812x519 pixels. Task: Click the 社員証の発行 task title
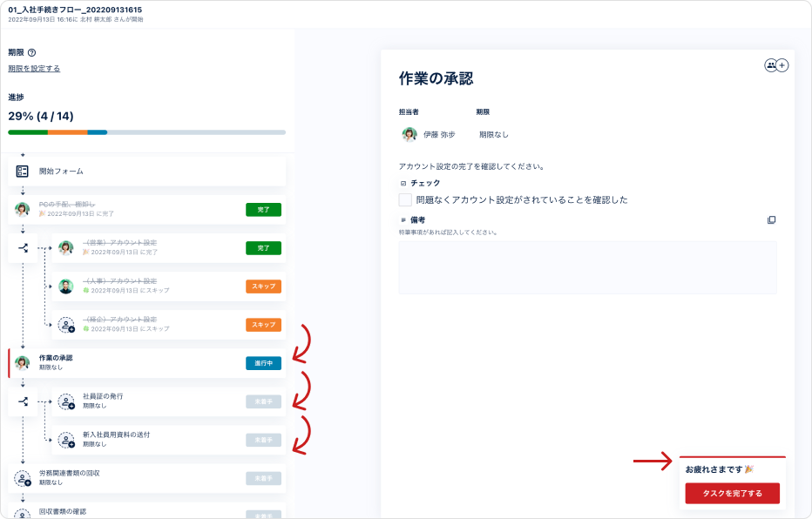103,396
